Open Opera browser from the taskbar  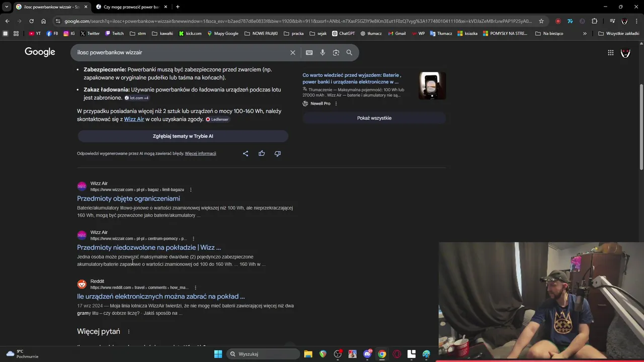click(397, 354)
